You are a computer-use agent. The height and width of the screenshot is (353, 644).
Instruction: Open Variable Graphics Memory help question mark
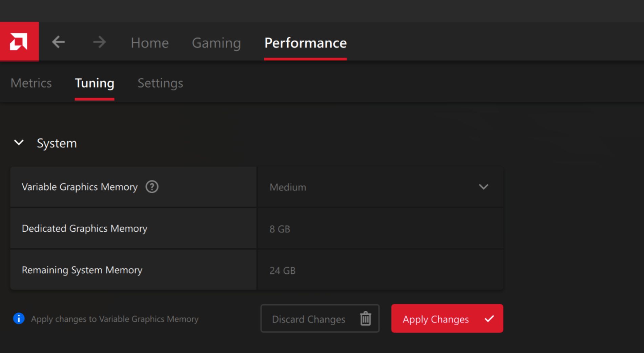tap(152, 187)
